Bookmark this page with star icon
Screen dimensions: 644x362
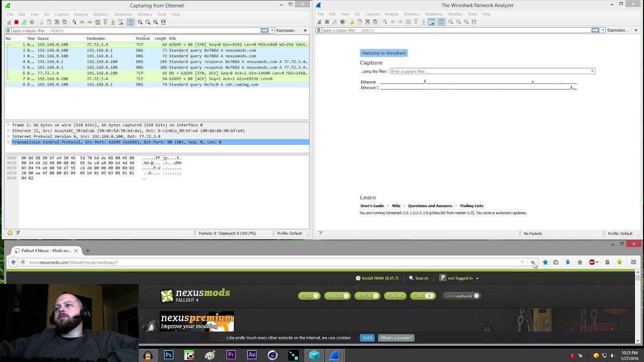click(x=545, y=262)
